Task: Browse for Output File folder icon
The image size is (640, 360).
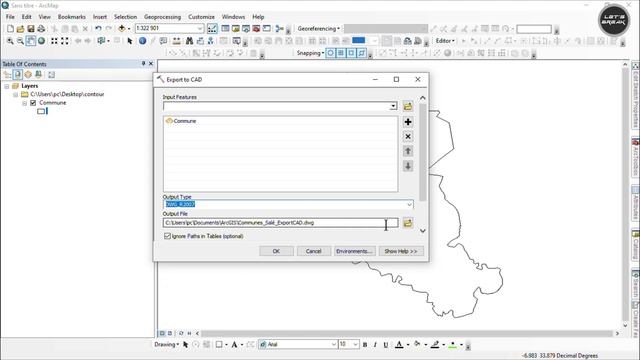Action: click(407, 223)
